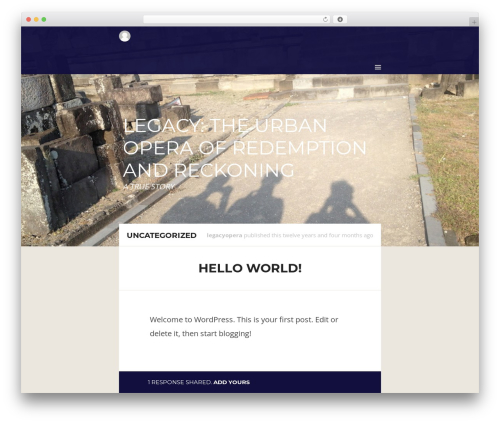The height and width of the screenshot is (423, 500).
Task: Click the red close window button
Action: coord(29,20)
